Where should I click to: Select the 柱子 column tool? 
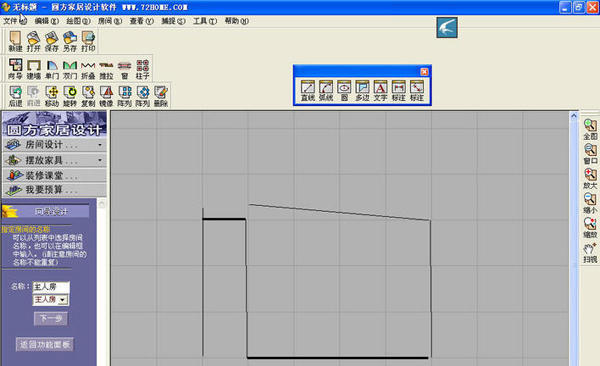143,69
